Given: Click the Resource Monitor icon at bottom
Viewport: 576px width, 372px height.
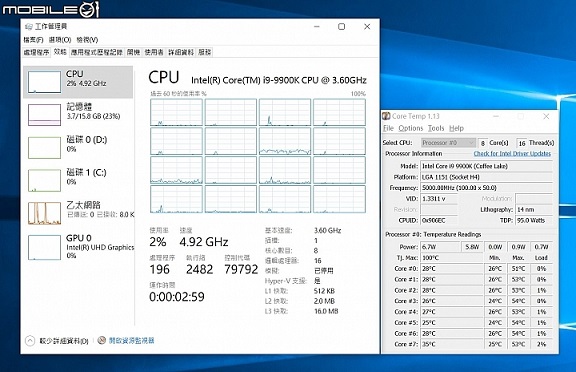Looking at the screenshot, I should (102, 340).
